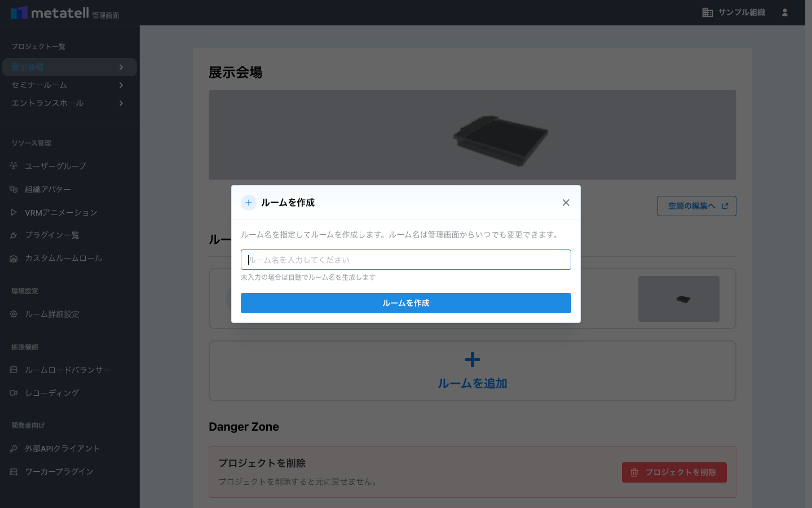Click the ワーカープラグイン icon
The height and width of the screenshot is (508, 812).
pos(14,472)
